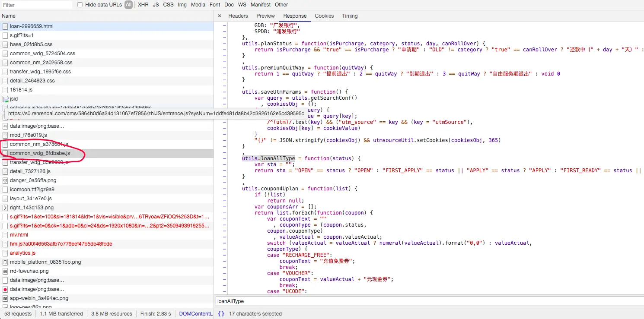Viewport: 644px width, 319px height.
Task: Select the icon for common_wdg_5724504.css
Action: pos(5,54)
